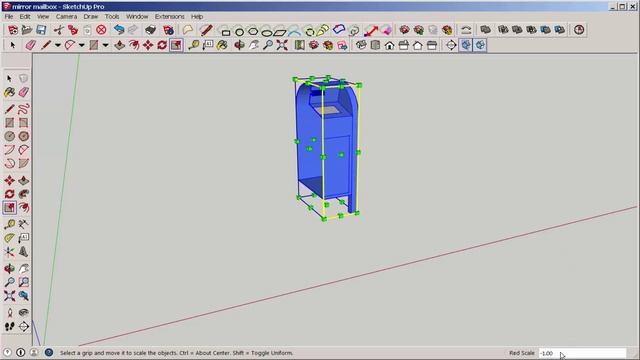Select the Freehand squiggle tool in left palette

pos(24,109)
